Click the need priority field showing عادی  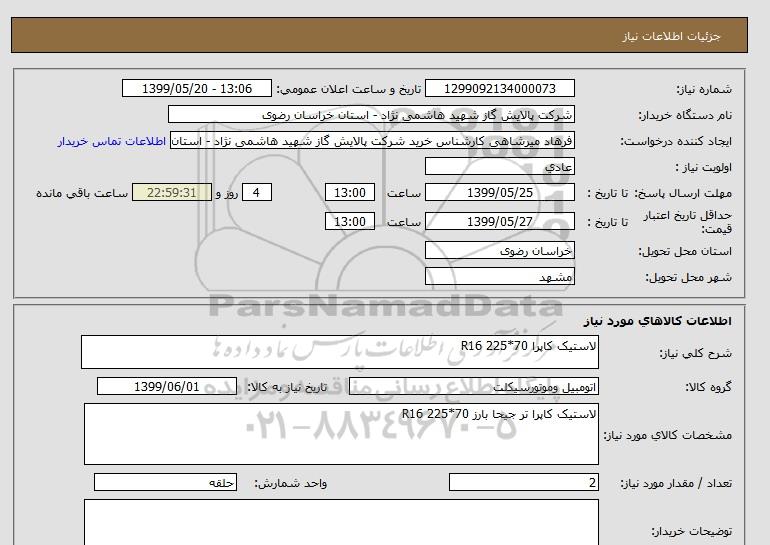tap(500, 167)
